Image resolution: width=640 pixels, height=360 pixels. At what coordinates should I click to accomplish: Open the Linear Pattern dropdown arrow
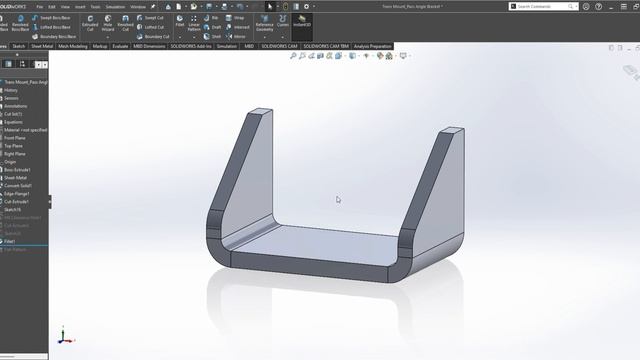(194, 37)
